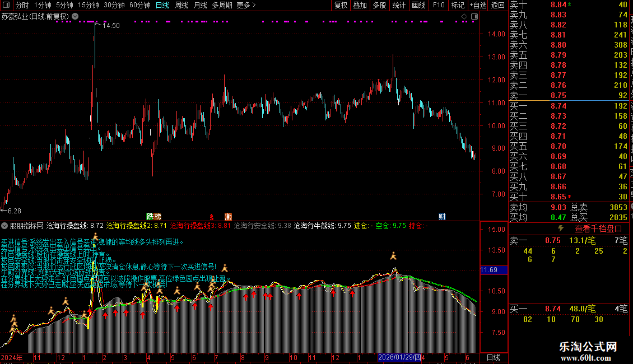Add stock via +自选 button
The image size is (633, 364).
[x=478, y=5]
